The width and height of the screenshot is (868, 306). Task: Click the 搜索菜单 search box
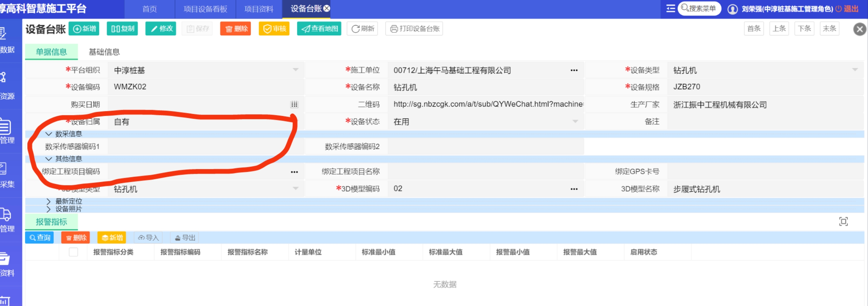(x=699, y=9)
